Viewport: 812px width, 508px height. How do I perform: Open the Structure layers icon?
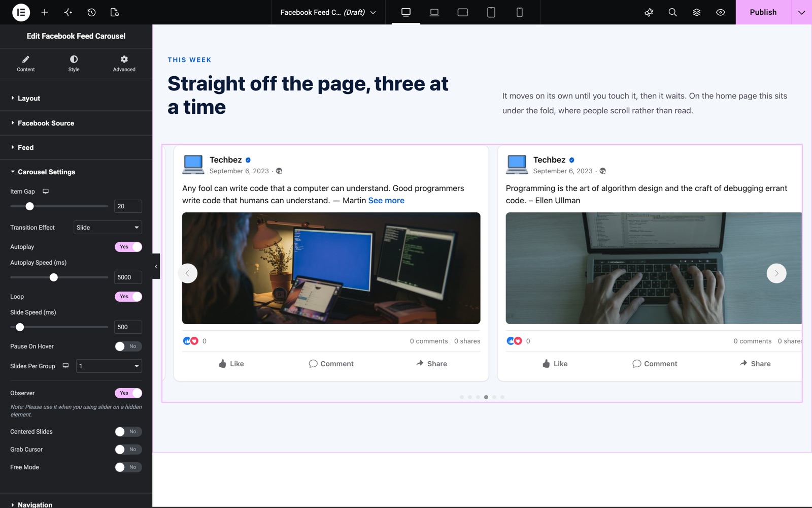coord(696,12)
